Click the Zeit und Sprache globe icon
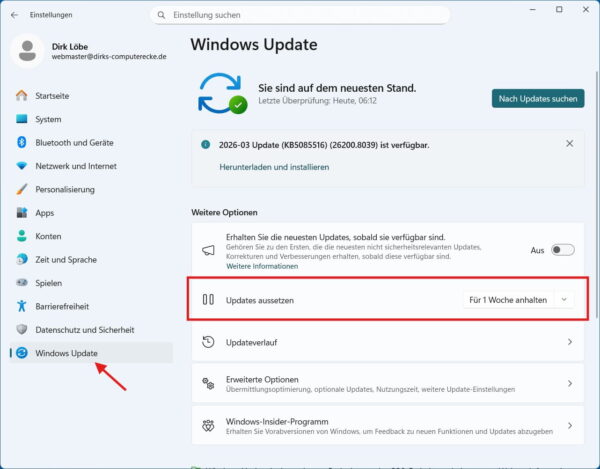This screenshot has width=600, height=469. click(x=22, y=259)
